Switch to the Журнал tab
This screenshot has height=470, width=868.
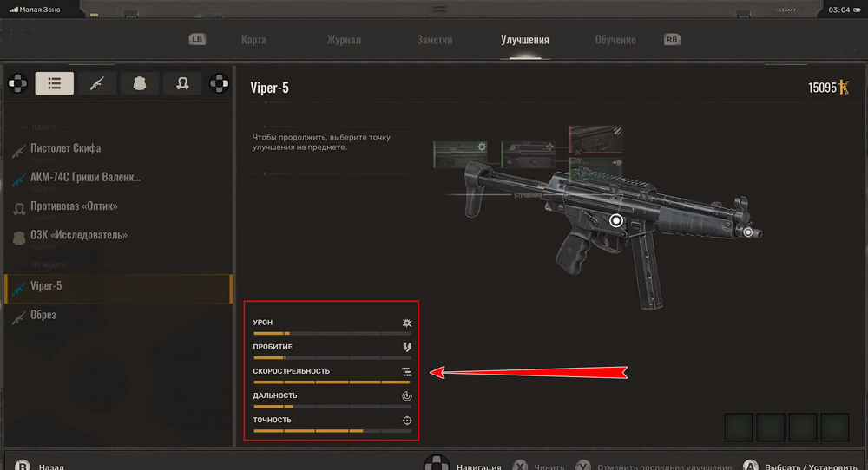(344, 41)
